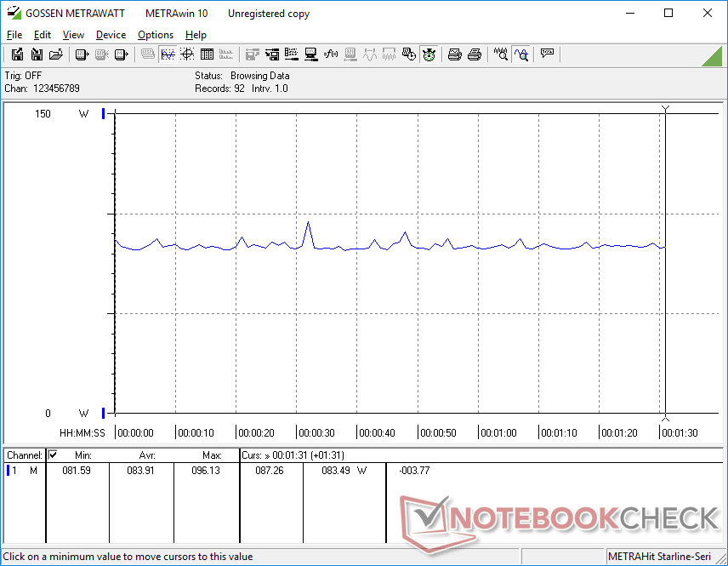
Task: Click the grayed disk transfer icon
Action: [x=252, y=54]
